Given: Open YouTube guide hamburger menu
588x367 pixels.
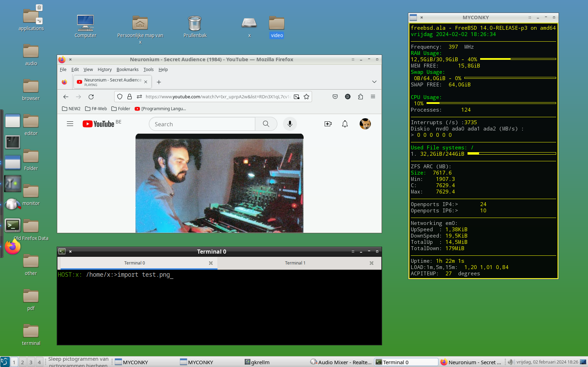Looking at the screenshot, I should pyautogui.click(x=70, y=124).
